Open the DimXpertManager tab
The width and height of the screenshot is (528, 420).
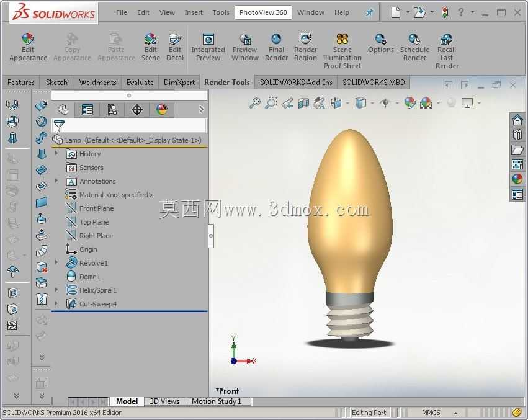(136, 110)
